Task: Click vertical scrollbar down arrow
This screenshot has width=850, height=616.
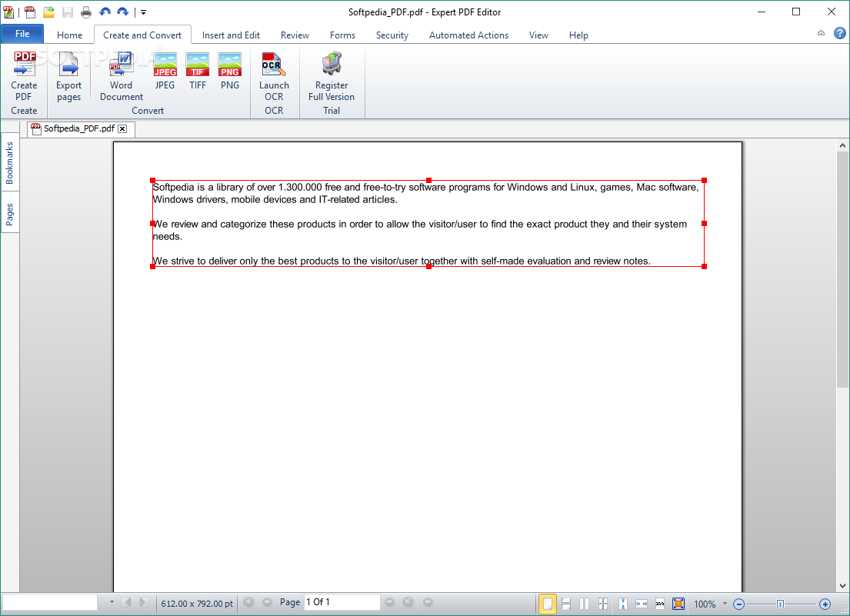Action: tap(842, 586)
